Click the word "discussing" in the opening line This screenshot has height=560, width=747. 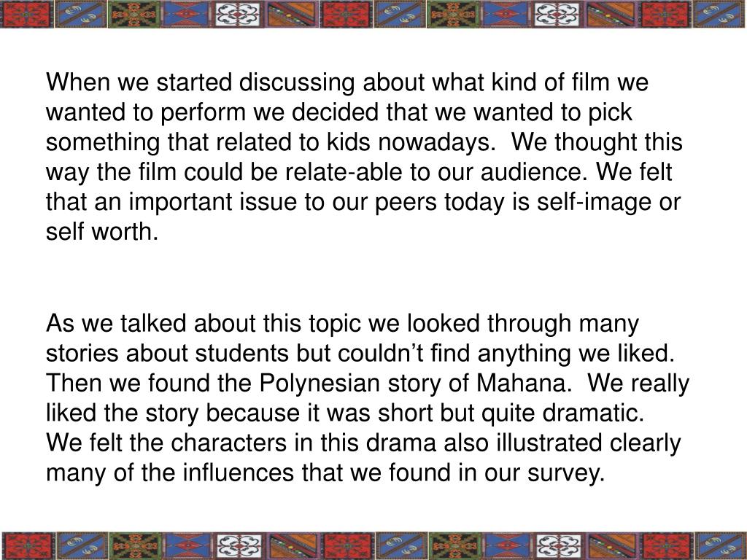tap(297, 82)
